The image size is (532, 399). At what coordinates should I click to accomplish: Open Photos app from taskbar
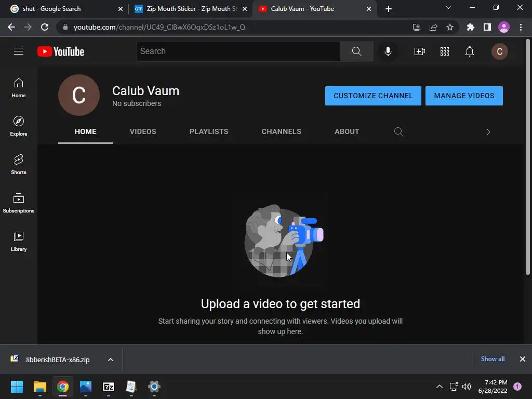tap(86, 387)
